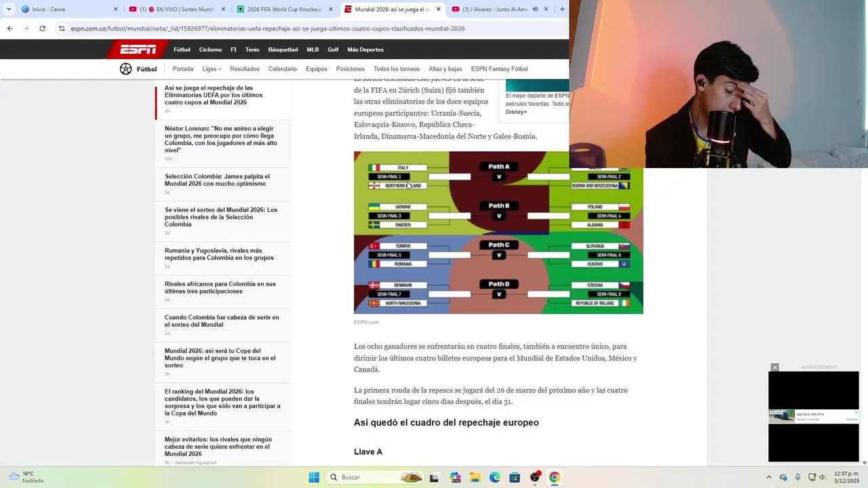
Task: Close the advertisement with X button
Action: pos(774,367)
